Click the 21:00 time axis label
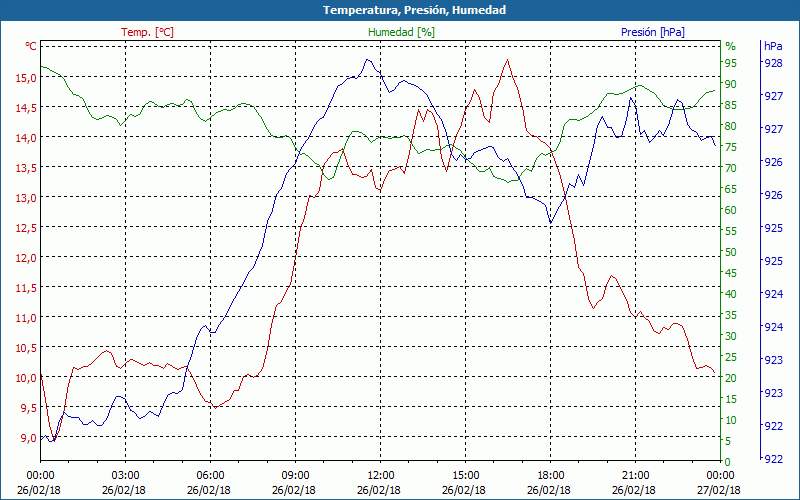Screen dimensions: 800x500 (635, 476)
